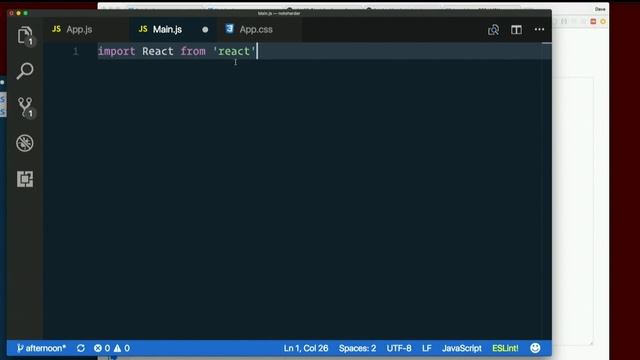Go to line via Ln 1, Col 26
The image size is (640, 360).
(x=306, y=348)
